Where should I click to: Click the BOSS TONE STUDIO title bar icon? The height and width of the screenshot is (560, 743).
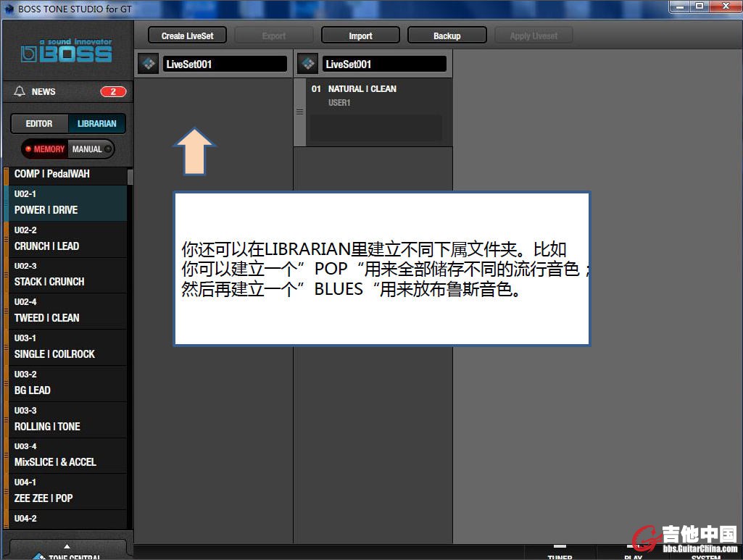(x=9, y=9)
